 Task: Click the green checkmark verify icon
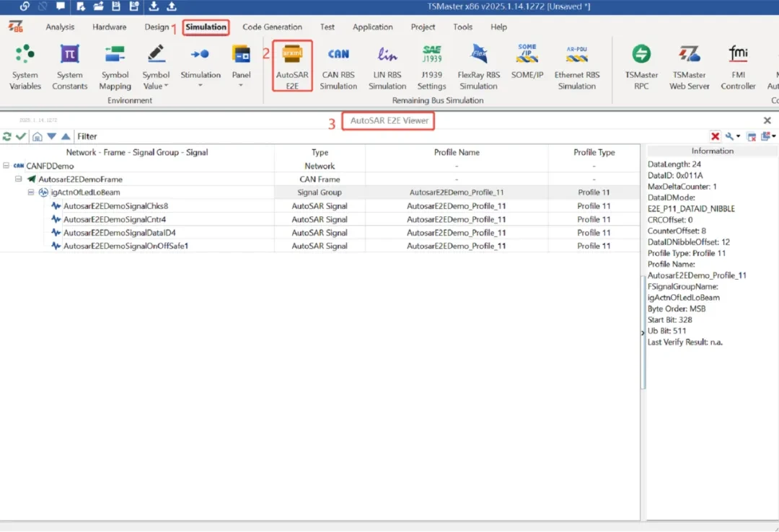(x=21, y=136)
